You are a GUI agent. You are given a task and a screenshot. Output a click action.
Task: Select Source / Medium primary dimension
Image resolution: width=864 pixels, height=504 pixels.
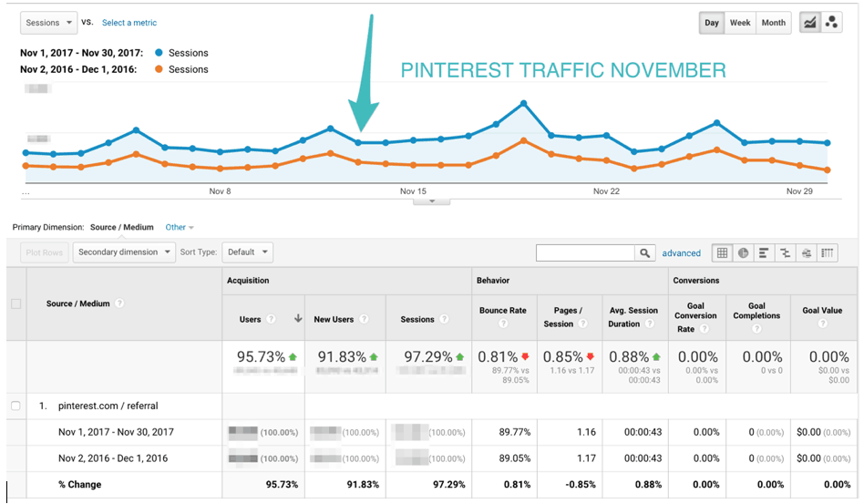(x=122, y=227)
